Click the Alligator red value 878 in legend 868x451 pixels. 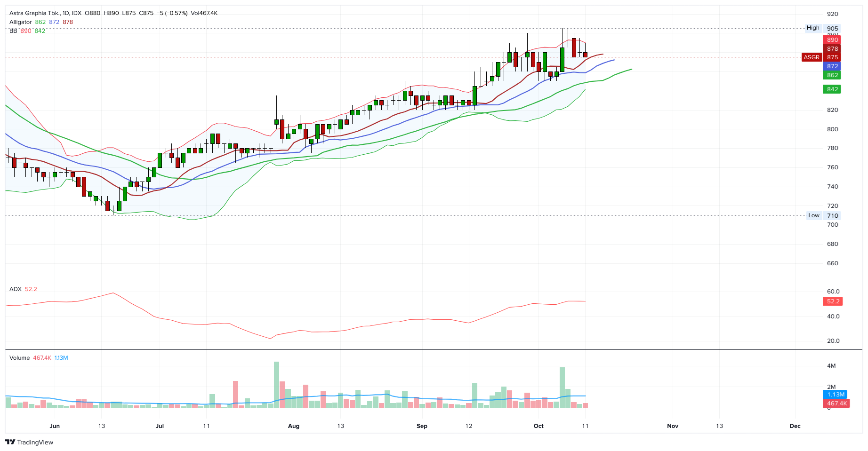click(x=68, y=22)
